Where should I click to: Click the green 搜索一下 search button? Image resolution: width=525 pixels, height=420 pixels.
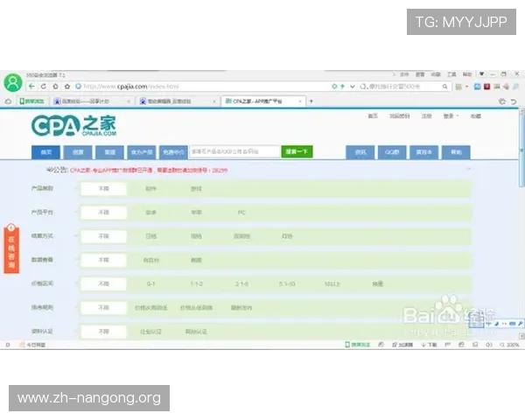(297, 151)
